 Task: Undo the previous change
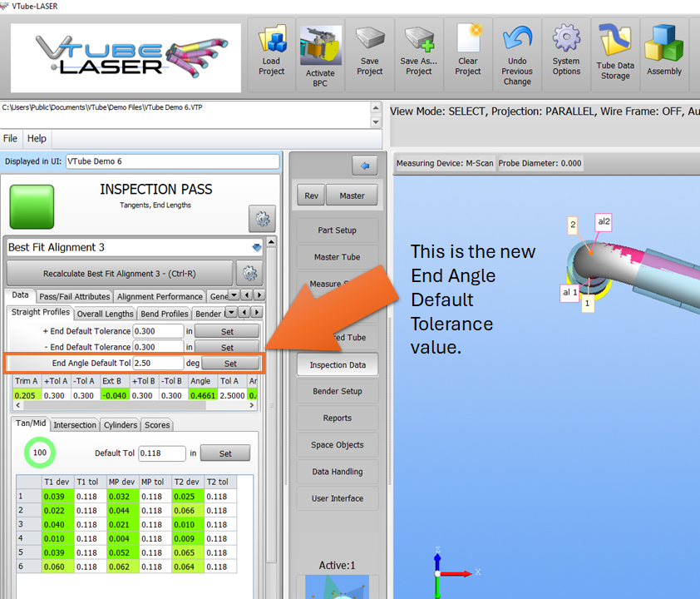[517, 55]
